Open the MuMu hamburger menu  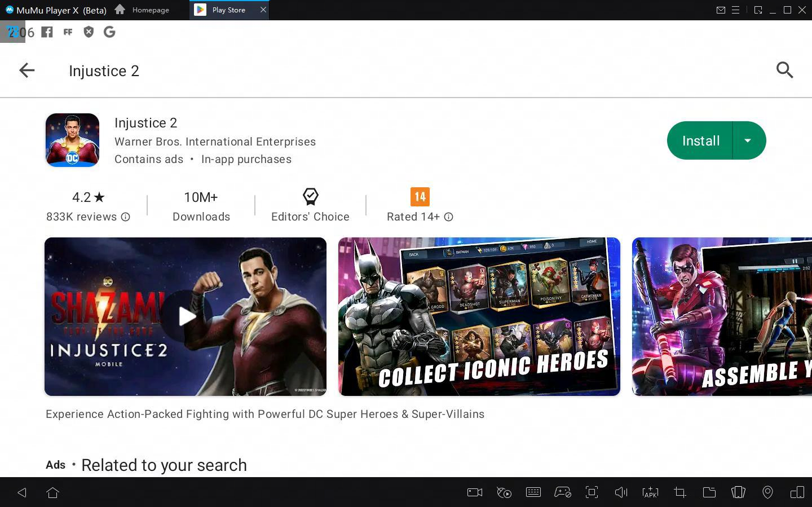735,10
